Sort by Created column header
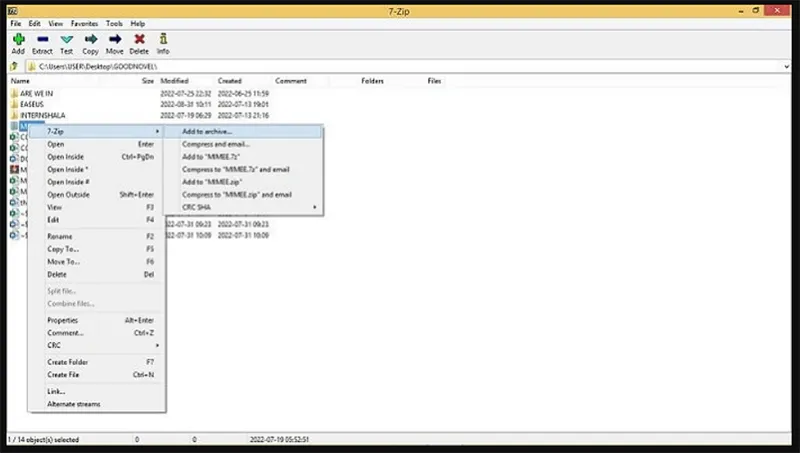 pyautogui.click(x=230, y=81)
